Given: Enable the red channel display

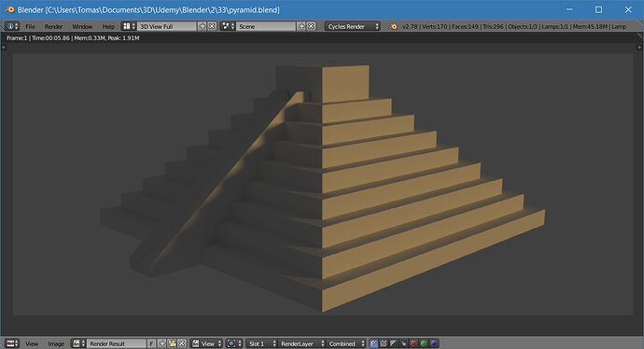Looking at the screenshot, I should [413, 343].
